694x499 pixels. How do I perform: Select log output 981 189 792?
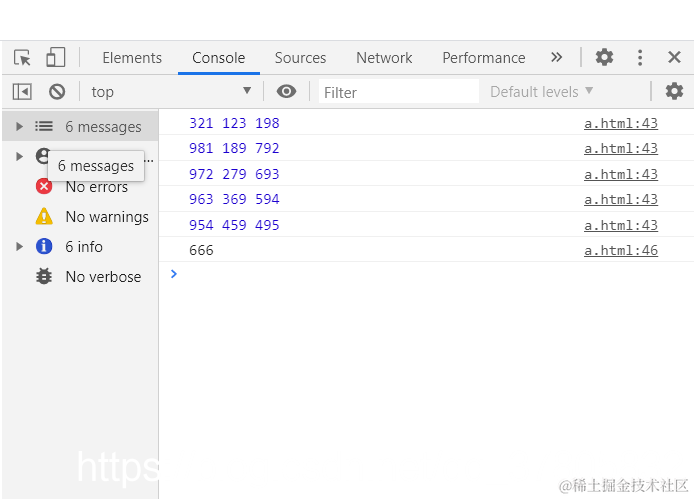234,148
